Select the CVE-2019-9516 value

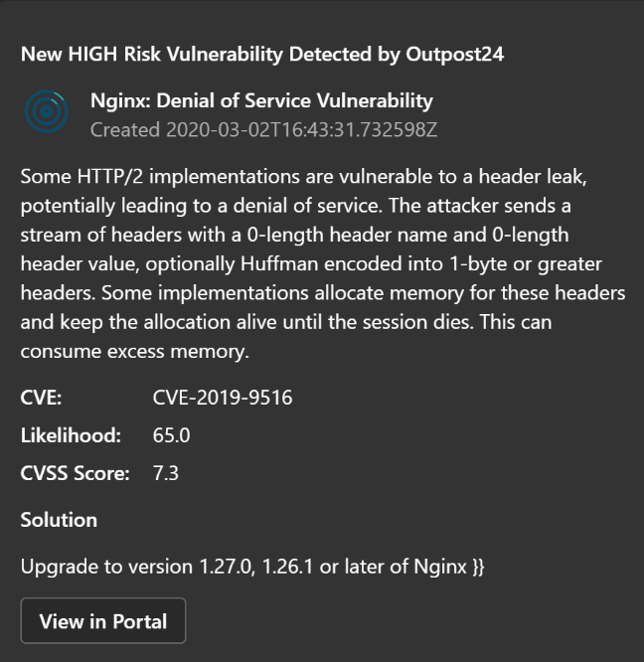pyautogui.click(x=223, y=399)
